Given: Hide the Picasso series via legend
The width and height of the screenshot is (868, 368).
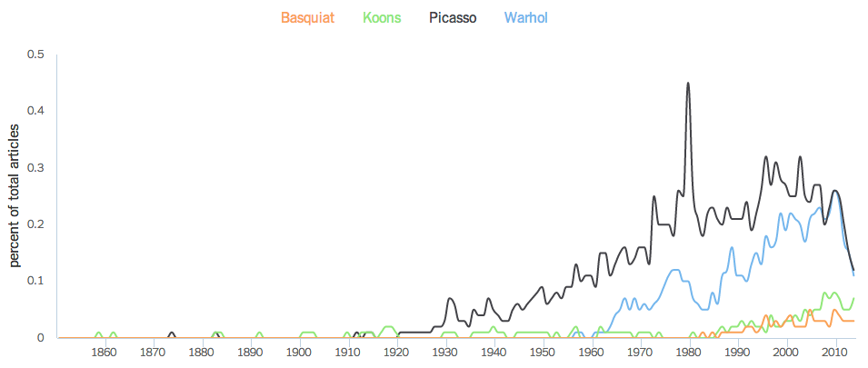Looking at the screenshot, I should 453,18.
